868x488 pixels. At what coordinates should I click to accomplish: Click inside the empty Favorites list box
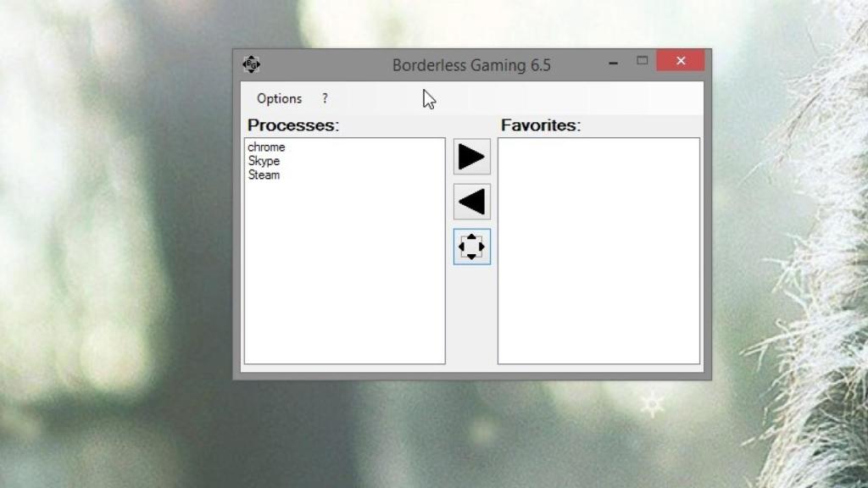(598, 251)
